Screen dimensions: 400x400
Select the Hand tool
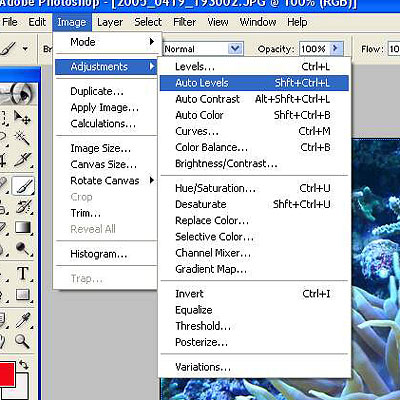(3, 341)
